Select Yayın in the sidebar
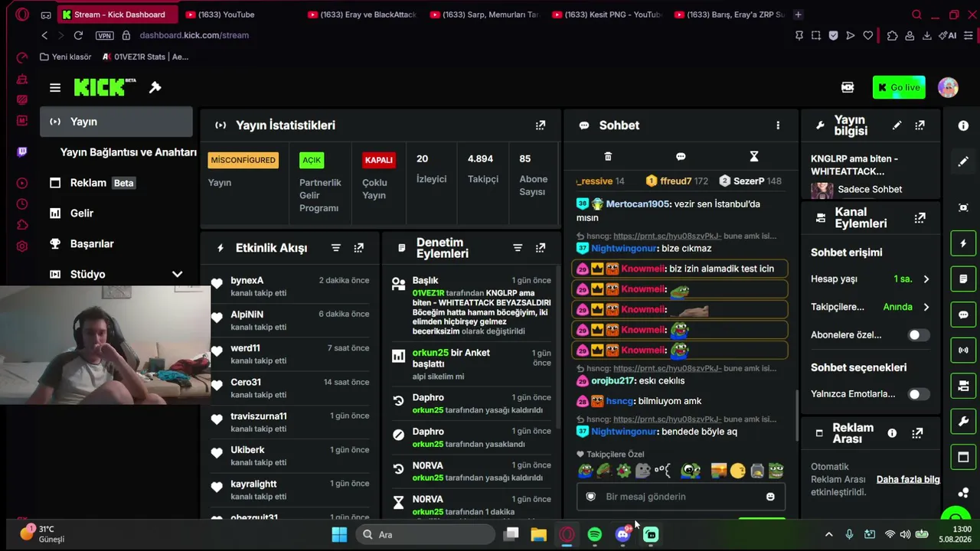The height and width of the screenshot is (551, 980). pos(116,122)
